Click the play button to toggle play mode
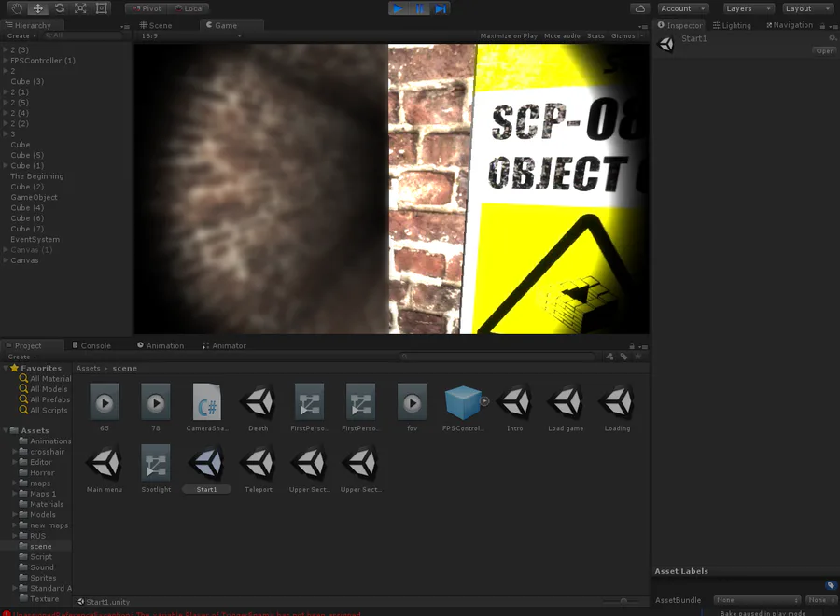The height and width of the screenshot is (616, 840). (398, 8)
